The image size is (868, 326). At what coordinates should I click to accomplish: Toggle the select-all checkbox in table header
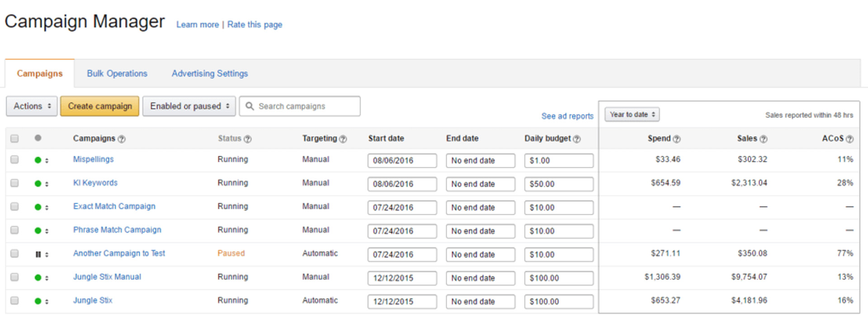tap(14, 139)
